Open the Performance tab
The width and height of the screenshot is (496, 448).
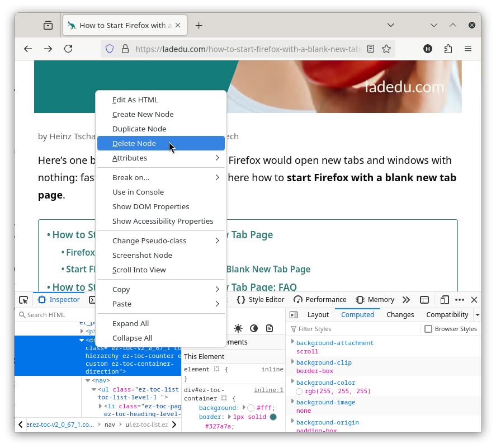coord(320,300)
